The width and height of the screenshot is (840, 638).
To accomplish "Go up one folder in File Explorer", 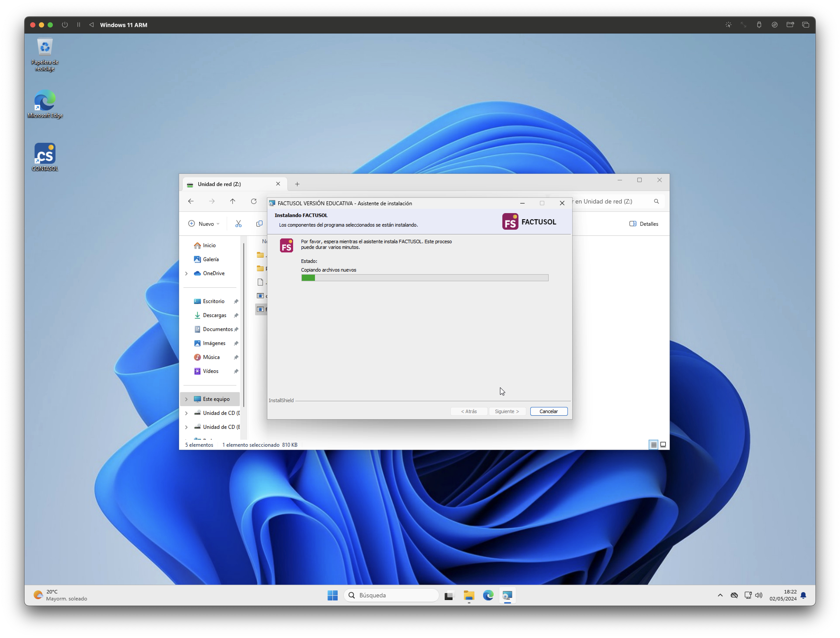I will (233, 201).
